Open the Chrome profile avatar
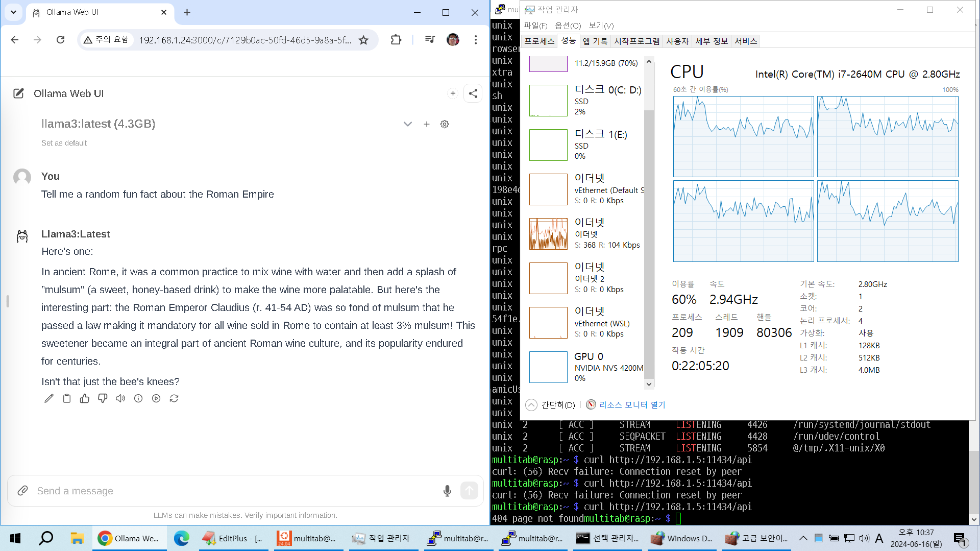Image resolution: width=980 pixels, height=551 pixels. tap(453, 40)
